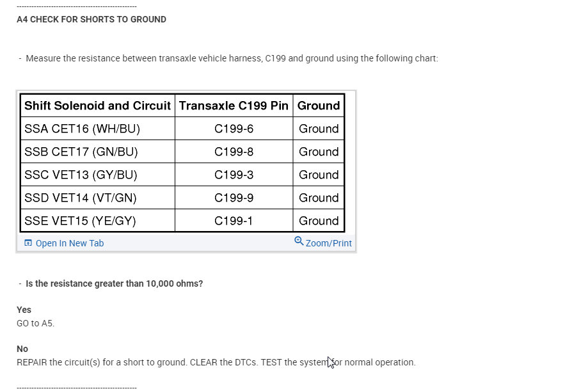Image resolution: width=588 pixels, height=391 pixels.
Task: Open the chart in a new tab link
Action: [x=69, y=243]
